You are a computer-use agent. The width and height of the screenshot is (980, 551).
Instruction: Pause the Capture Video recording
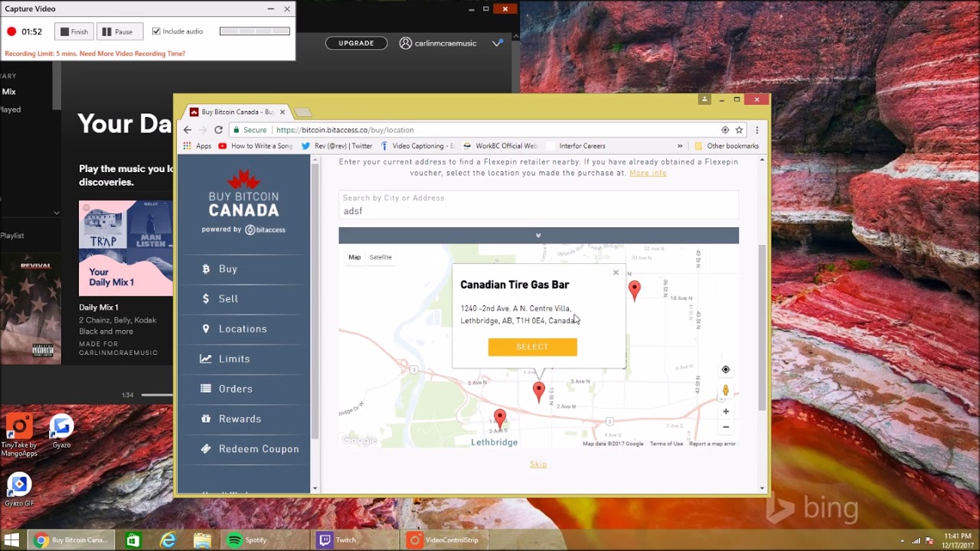coord(119,31)
